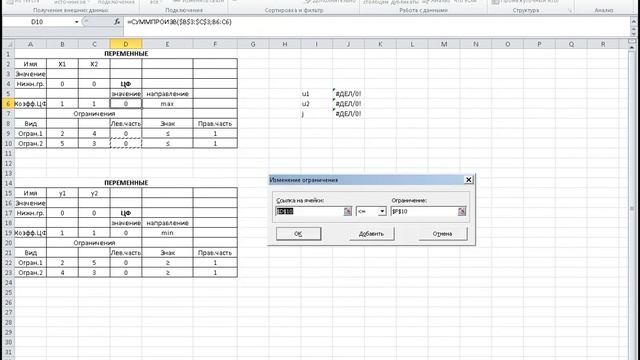Click cell D10 with dashed border
This screenshot has width=640, height=360.
(x=126, y=144)
